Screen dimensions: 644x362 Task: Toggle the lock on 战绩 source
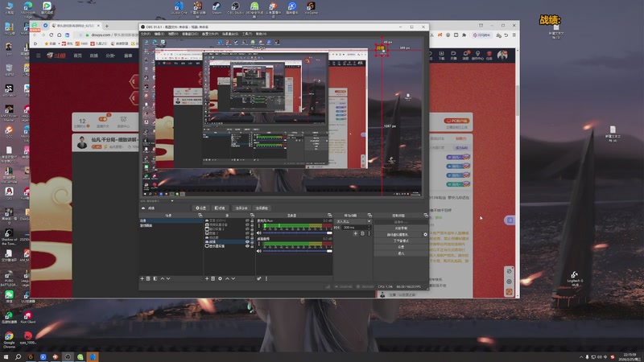pos(252,242)
